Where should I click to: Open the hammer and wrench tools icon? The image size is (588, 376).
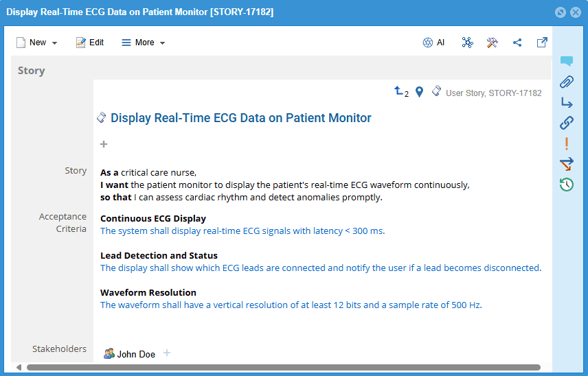[x=492, y=43]
